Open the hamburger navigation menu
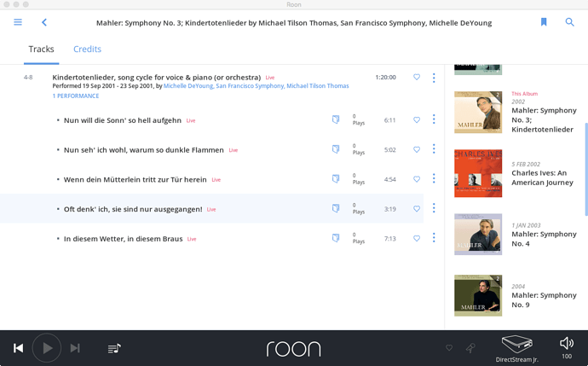Screen dimensions: 588x366 (x=18, y=22)
